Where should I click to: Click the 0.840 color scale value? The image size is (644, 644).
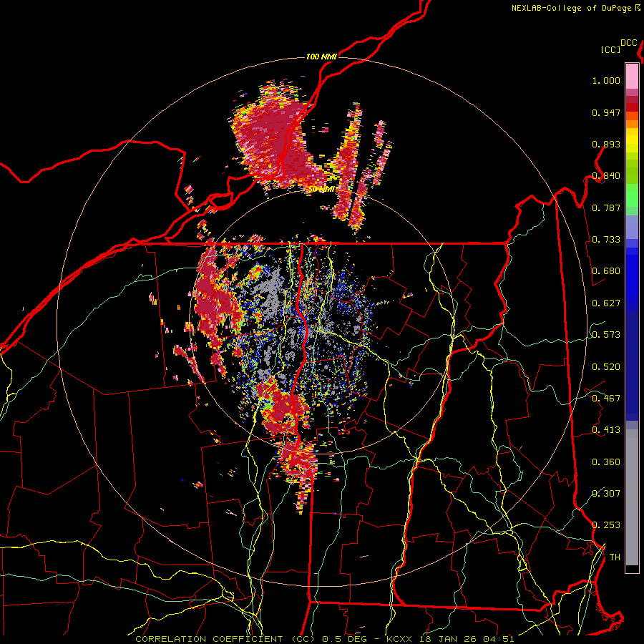(x=606, y=176)
